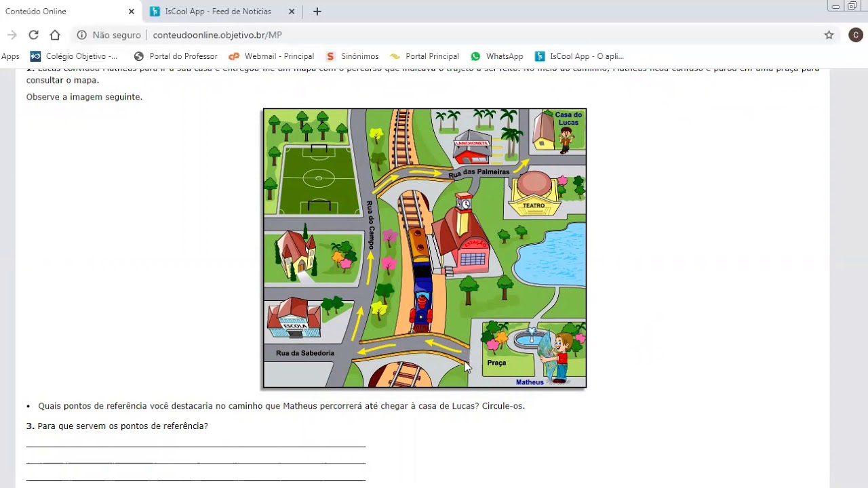
Task: Restore down the browser window
Action: point(852,6)
